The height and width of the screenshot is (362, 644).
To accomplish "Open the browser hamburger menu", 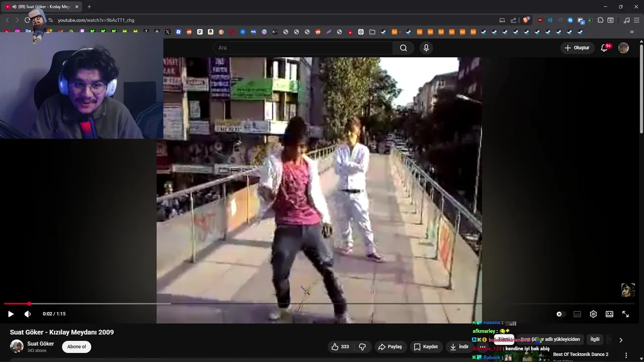I will point(636,20).
